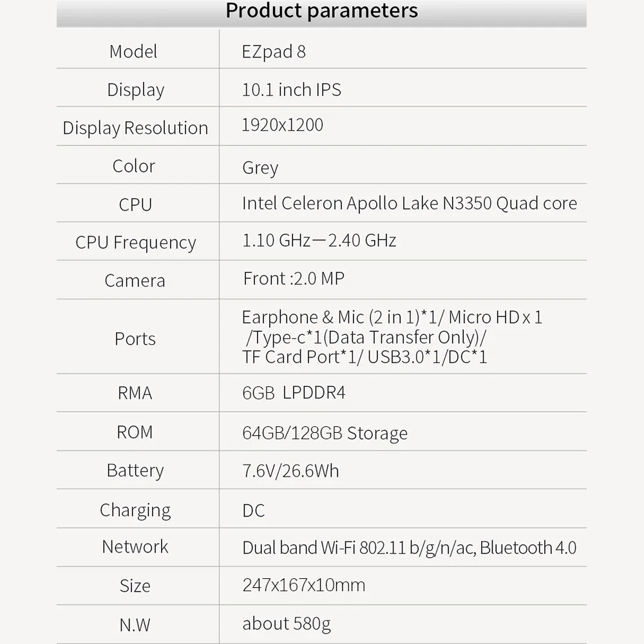Click the CPU Frequency label
The image size is (644, 644).
[135, 242]
